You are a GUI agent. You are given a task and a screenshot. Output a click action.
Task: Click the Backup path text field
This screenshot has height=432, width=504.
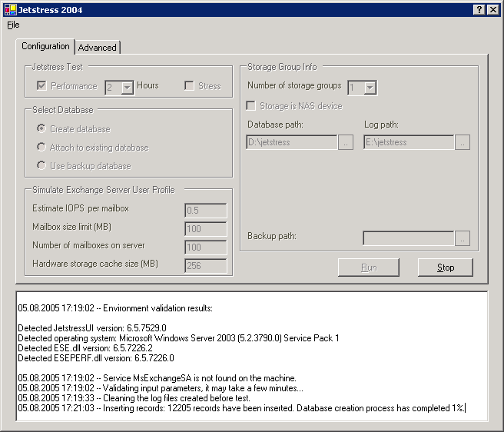tap(409, 238)
